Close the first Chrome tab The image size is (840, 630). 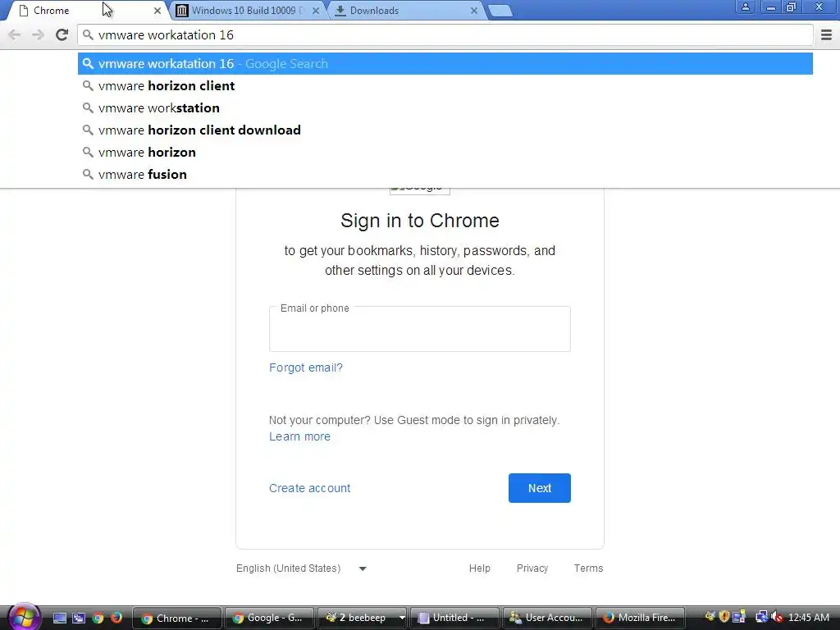[x=157, y=11]
